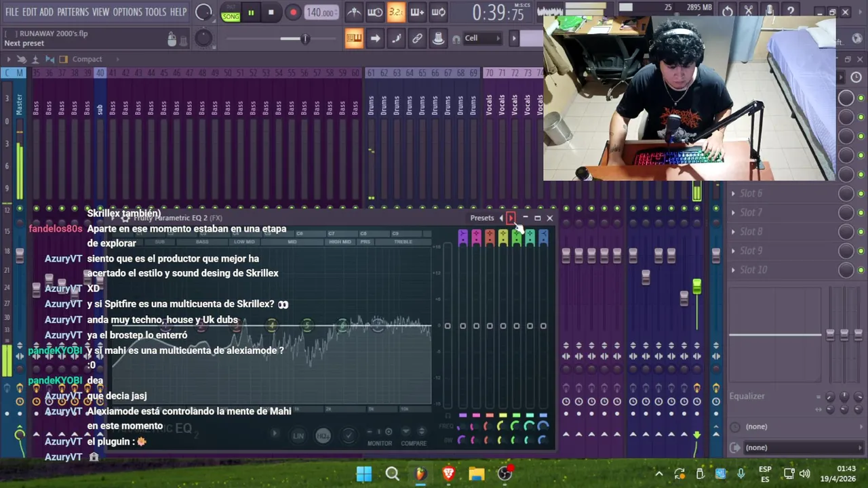Click the MONITOR control in EQ
This screenshot has height=488, width=868.
[380, 443]
